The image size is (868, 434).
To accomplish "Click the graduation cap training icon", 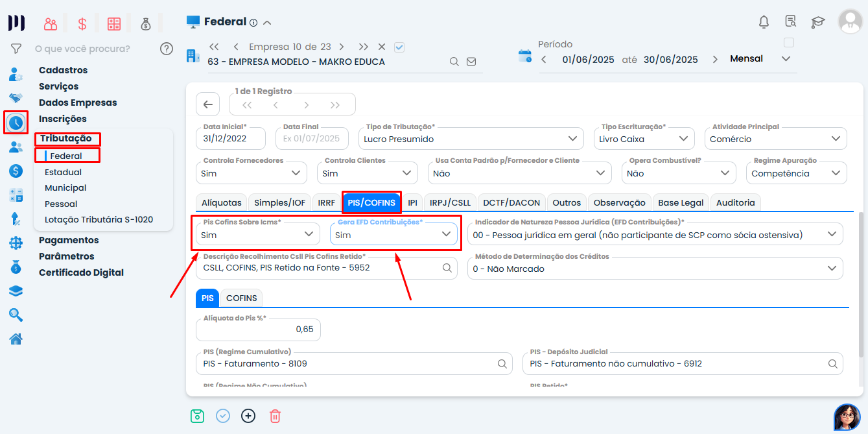I will 817,21.
